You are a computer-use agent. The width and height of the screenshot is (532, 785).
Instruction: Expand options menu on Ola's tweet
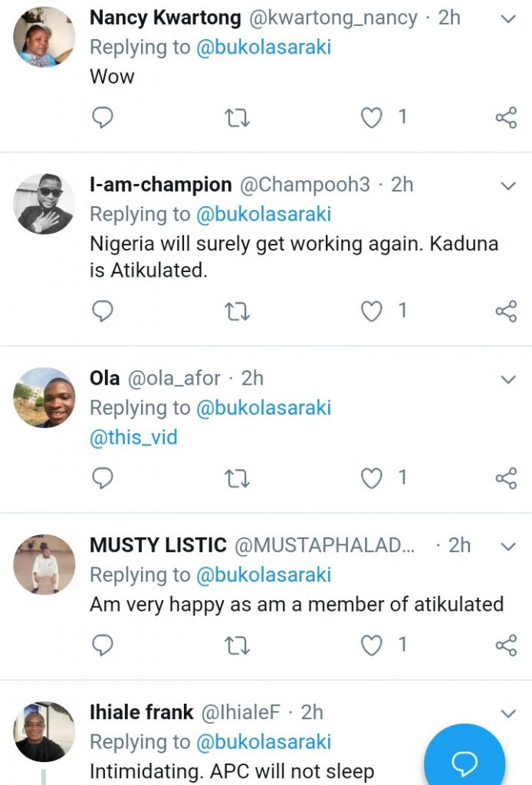[508, 379]
